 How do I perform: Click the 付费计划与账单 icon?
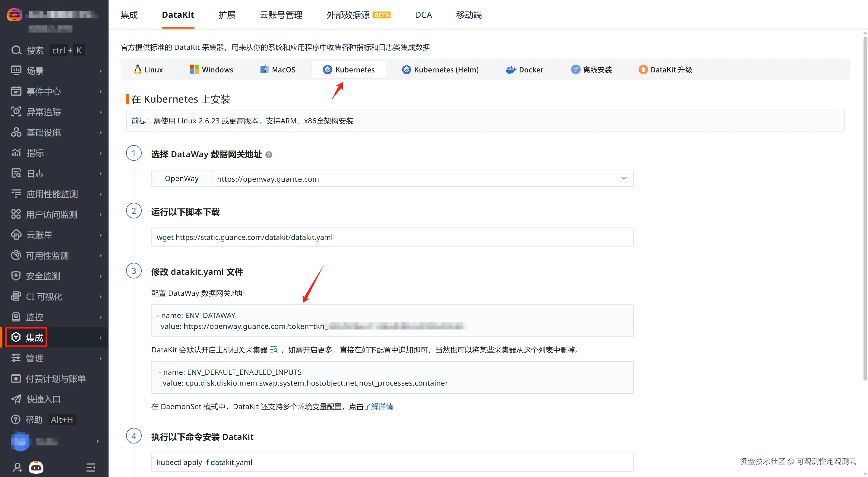[16, 379]
